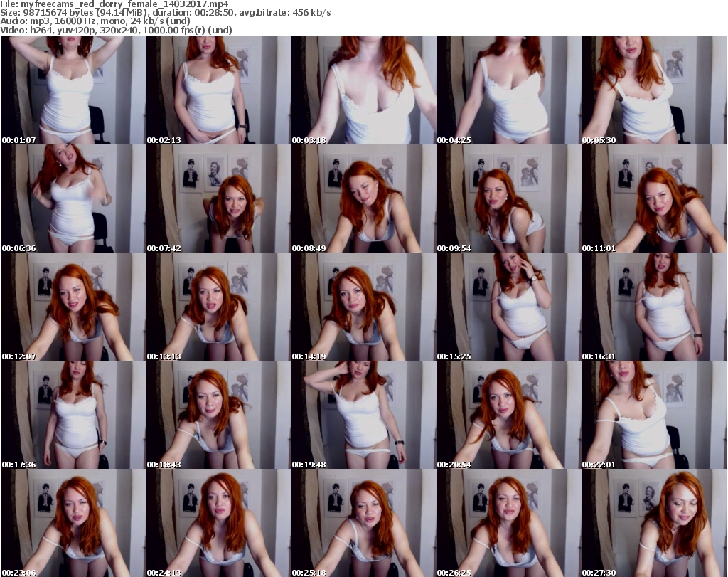Click the 'Audio: mp3, 16000 Hz' line

[95, 21]
